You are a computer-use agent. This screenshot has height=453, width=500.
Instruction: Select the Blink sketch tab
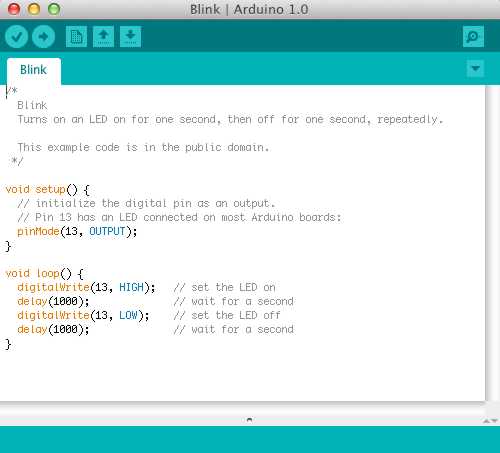pyautogui.click(x=34, y=71)
